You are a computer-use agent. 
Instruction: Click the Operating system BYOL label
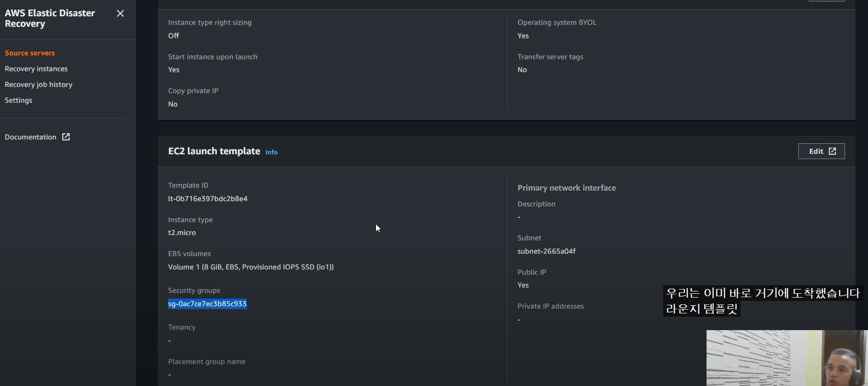[x=557, y=22]
